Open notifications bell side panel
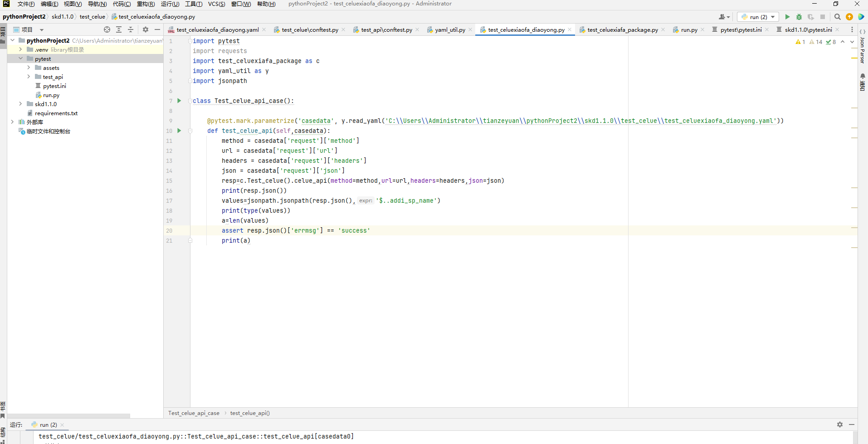 pos(863,82)
